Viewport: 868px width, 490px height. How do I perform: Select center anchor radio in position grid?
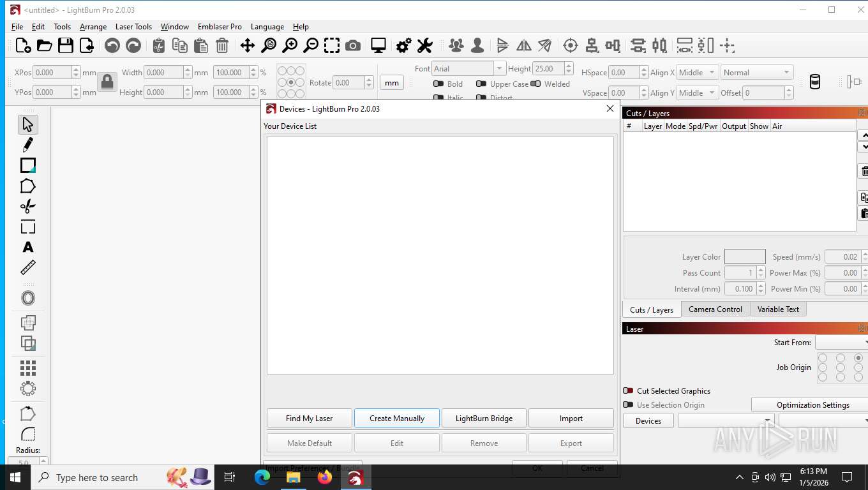pyautogui.click(x=291, y=82)
